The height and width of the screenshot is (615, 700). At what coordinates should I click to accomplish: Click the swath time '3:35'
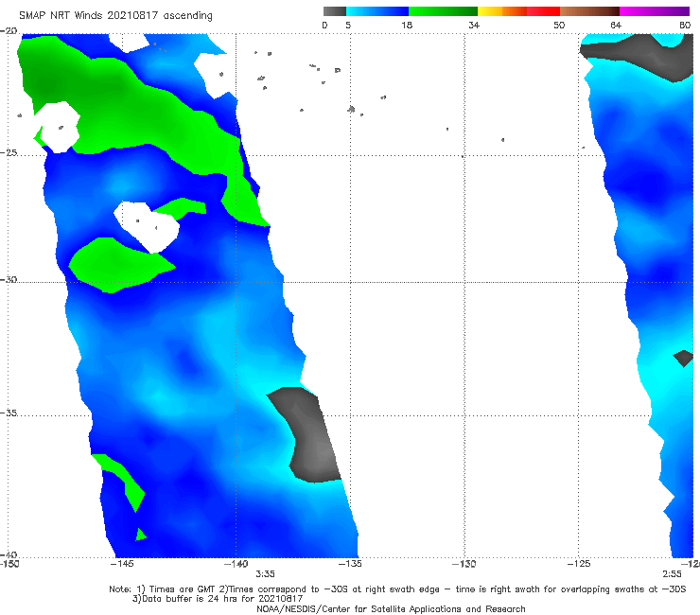pyautogui.click(x=265, y=574)
